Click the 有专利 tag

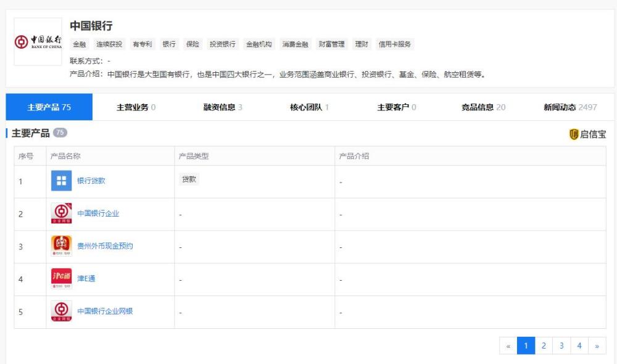pos(143,44)
